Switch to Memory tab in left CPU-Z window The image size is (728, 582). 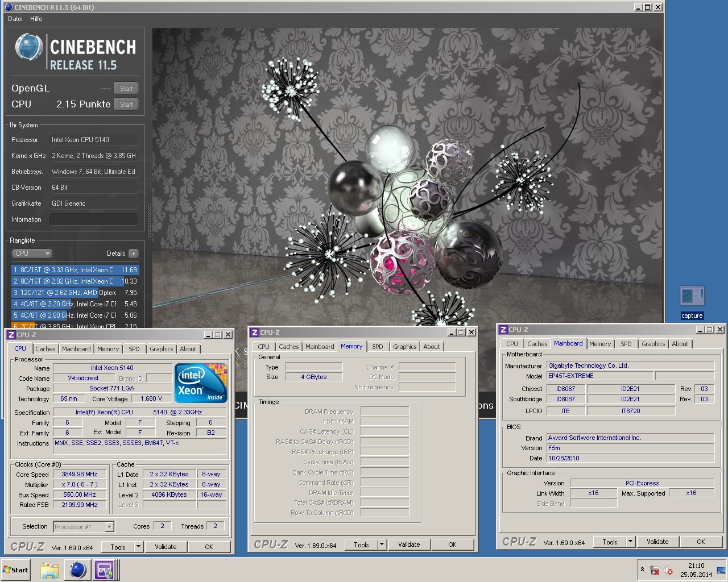[108, 349]
